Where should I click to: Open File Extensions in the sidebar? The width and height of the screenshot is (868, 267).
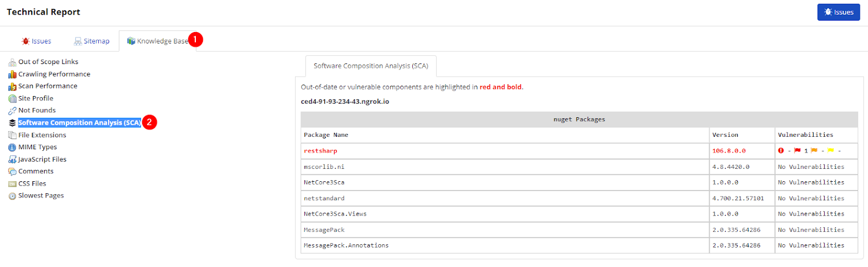42,135
